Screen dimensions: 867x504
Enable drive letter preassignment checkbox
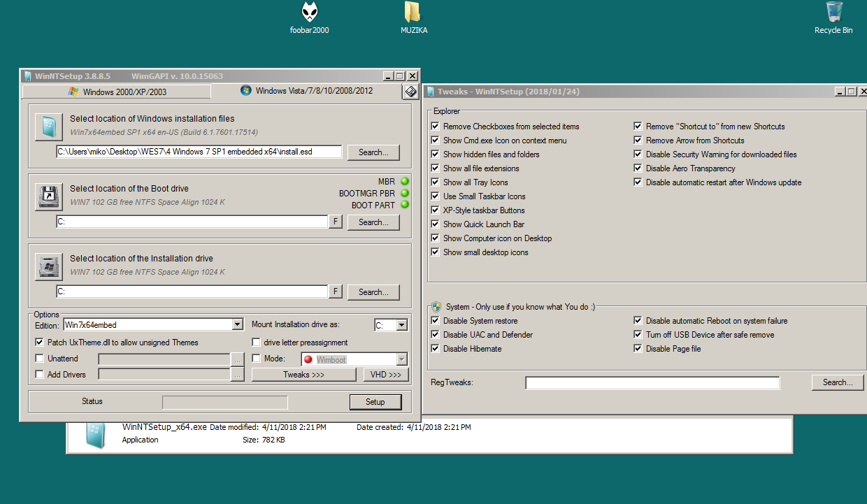pos(257,343)
